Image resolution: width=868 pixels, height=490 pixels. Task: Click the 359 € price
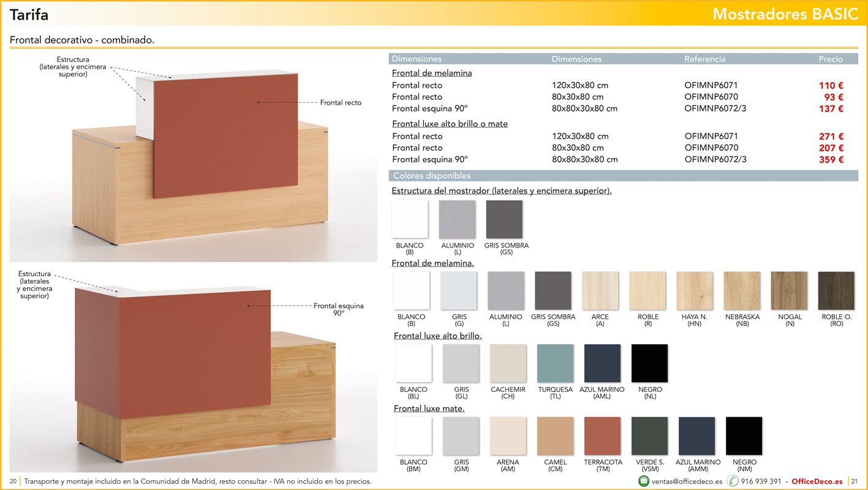831,160
